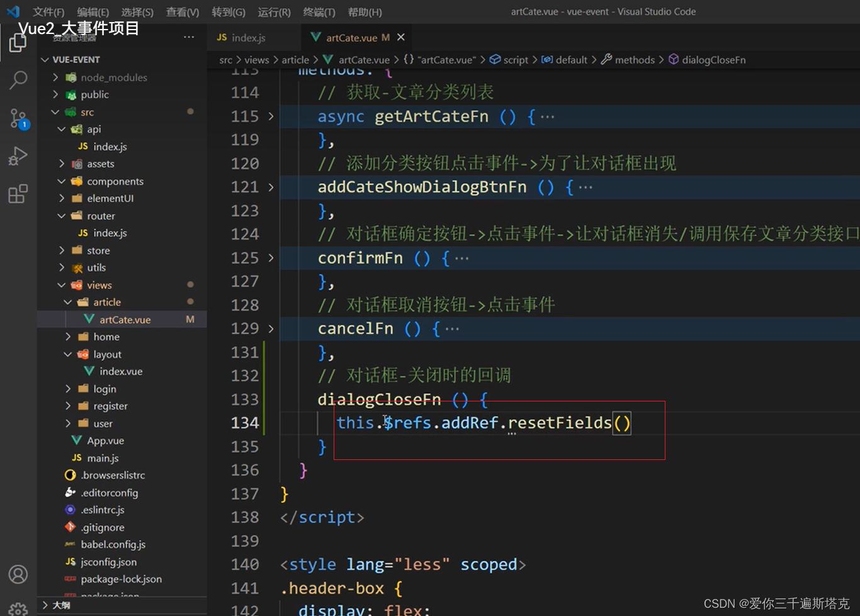Open the 选择(S) menu

point(137,12)
